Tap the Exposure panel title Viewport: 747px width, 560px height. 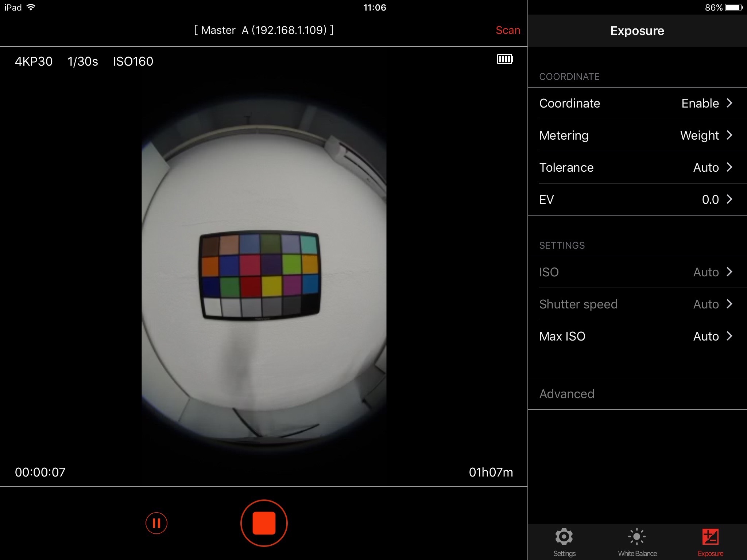click(x=637, y=31)
